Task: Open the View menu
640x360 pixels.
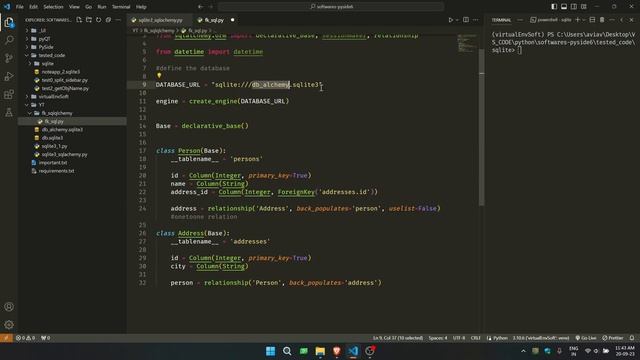Action: [74, 7]
